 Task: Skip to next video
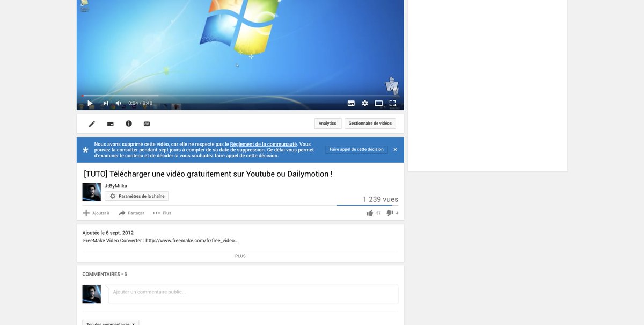pos(106,103)
